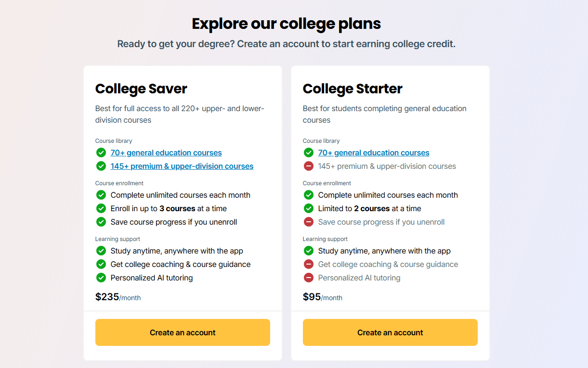Click red minus beside Starter's premium courses entry
This screenshot has width=588, height=368.
click(308, 166)
